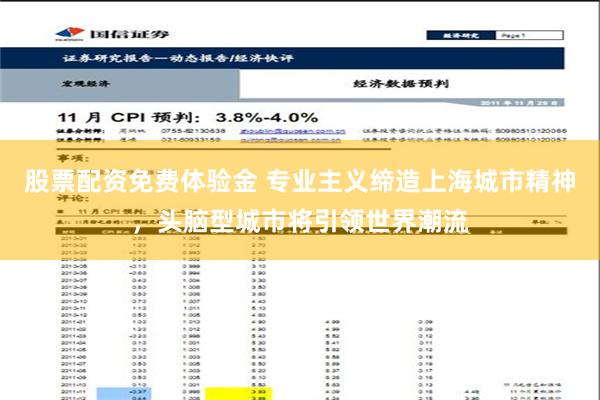Click the Guosen Securities red-blue logo
This screenshot has height=400, width=600.
point(70,34)
